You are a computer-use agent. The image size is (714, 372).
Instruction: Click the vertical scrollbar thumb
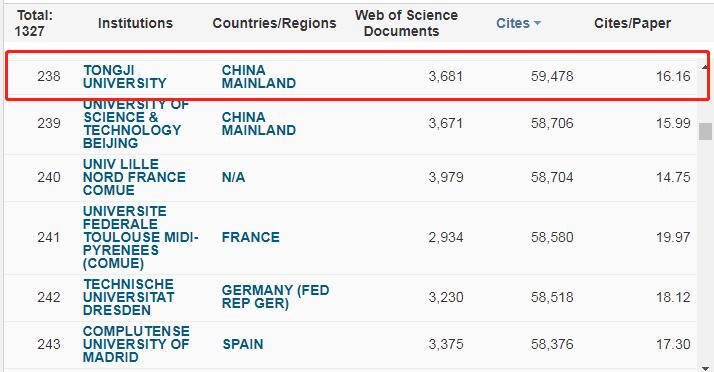(705, 132)
